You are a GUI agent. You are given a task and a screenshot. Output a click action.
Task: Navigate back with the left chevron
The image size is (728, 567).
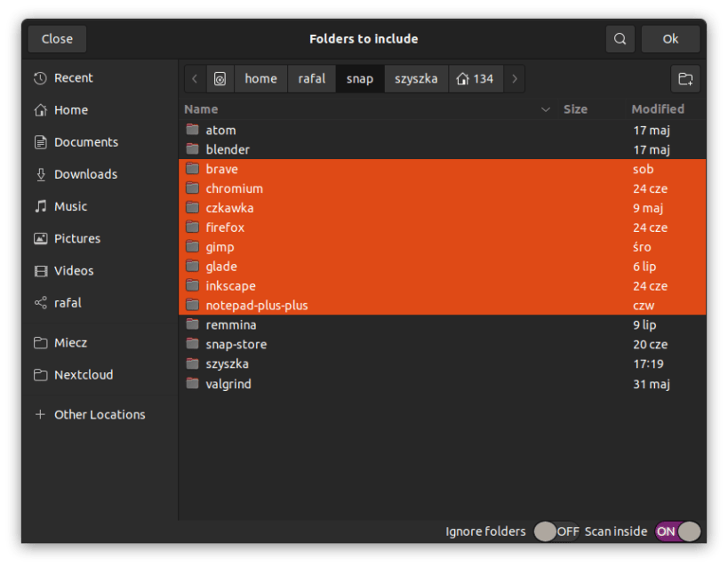click(195, 78)
